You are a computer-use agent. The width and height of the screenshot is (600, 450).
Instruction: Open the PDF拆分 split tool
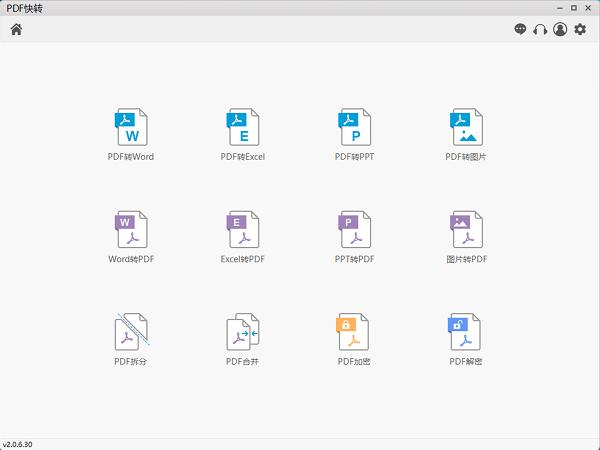pyautogui.click(x=131, y=332)
